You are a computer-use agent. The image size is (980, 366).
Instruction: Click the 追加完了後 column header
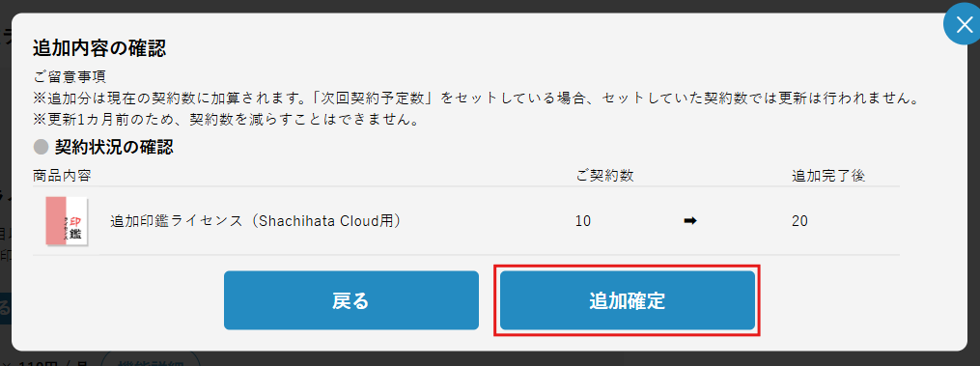[828, 176]
